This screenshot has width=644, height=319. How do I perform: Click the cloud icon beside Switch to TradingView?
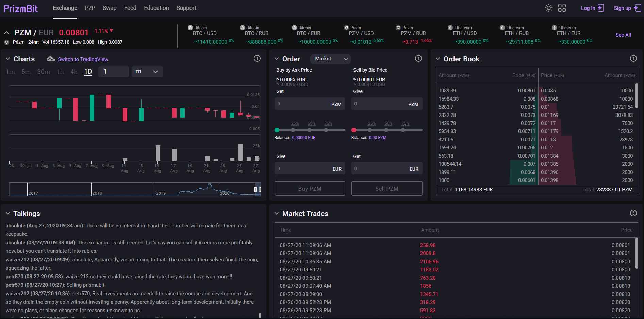(x=51, y=59)
